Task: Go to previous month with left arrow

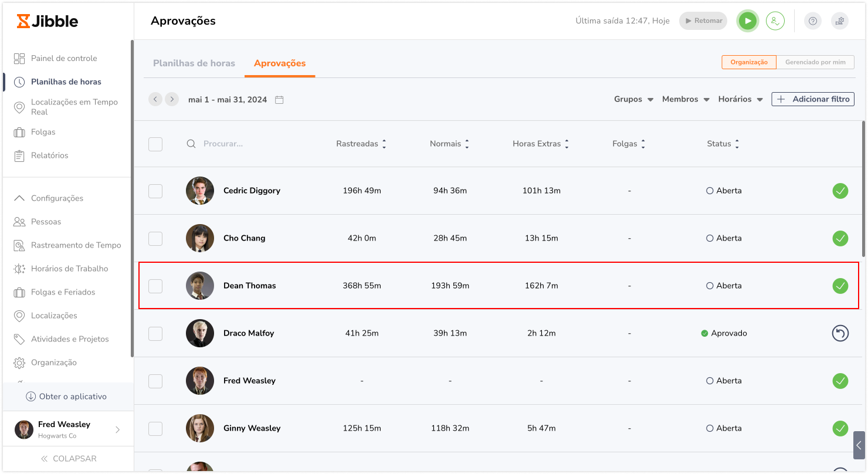Action: 155,99
